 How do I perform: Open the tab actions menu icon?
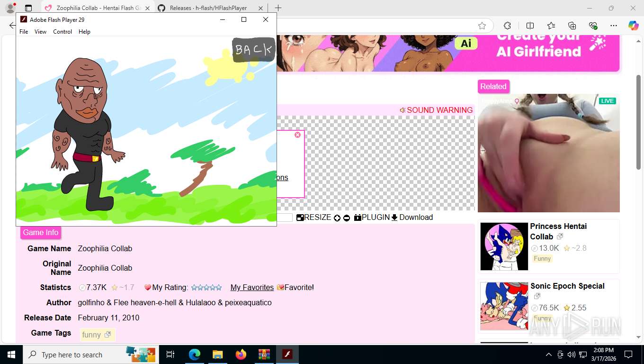[28, 8]
